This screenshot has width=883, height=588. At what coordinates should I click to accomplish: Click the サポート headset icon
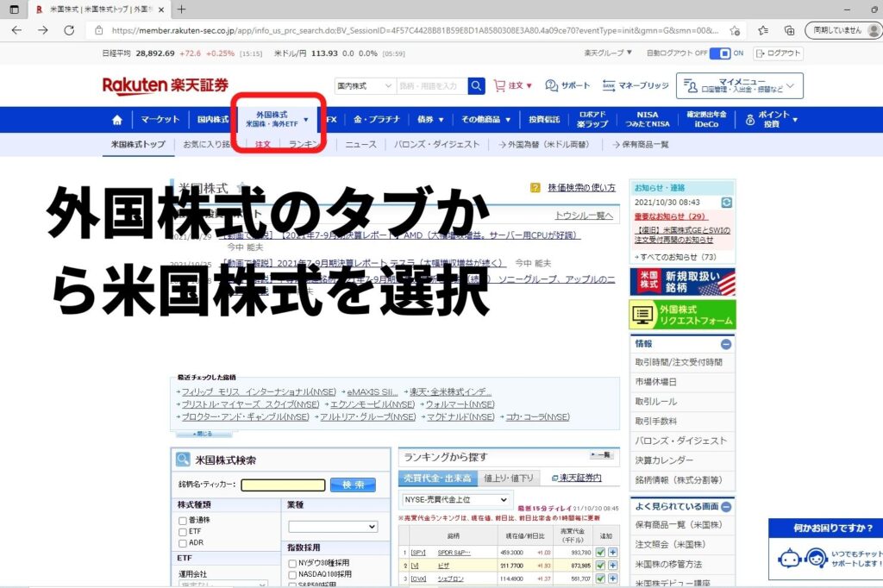[x=551, y=85]
